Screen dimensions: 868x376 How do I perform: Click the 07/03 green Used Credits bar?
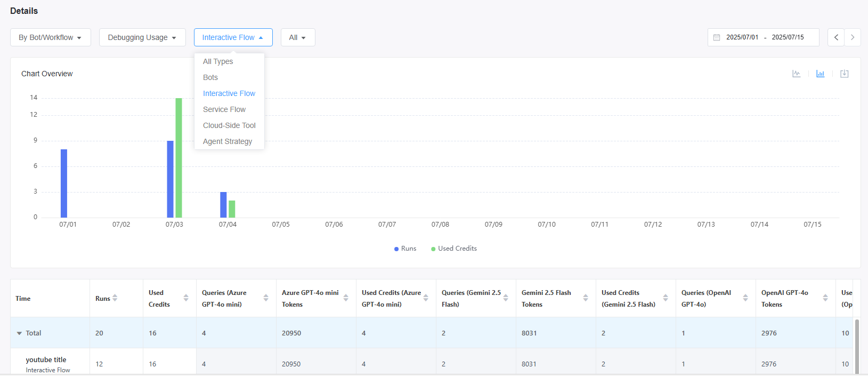click(179, 158)
